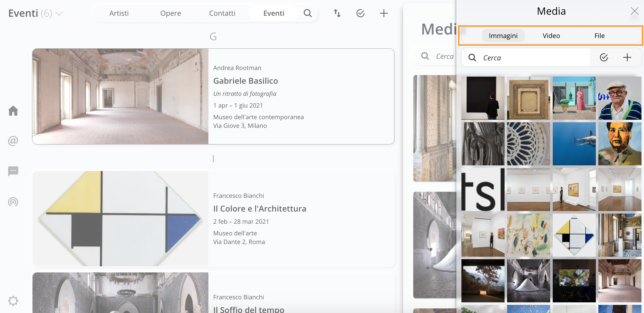The width and height of the screenshot is (644, 313).
Task: Select the Immagini tab
Action: point(503,36)
